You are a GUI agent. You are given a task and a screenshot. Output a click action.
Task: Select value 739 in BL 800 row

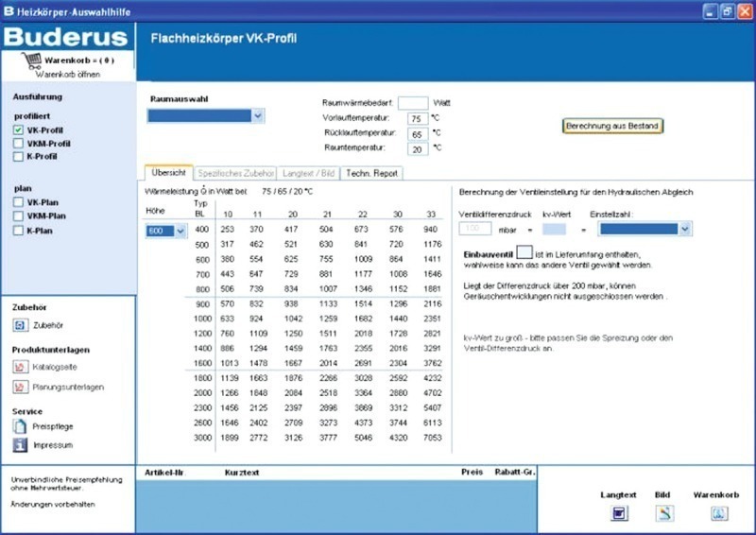(256, 288)
